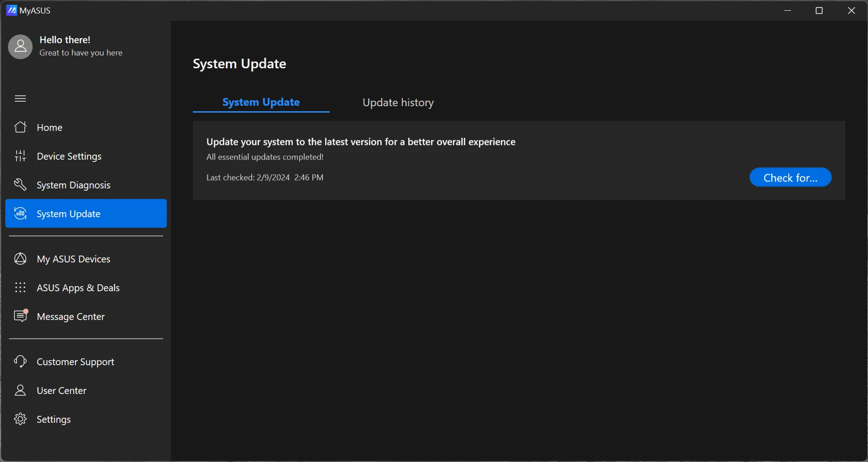
Task: Click the Message Center notification icon
Action: click(21, 315)
